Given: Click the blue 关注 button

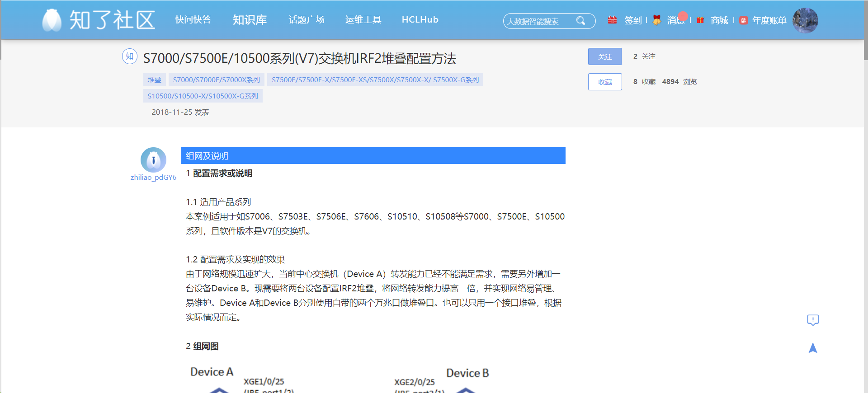Looking at the screenshot, I should (605, 56).
